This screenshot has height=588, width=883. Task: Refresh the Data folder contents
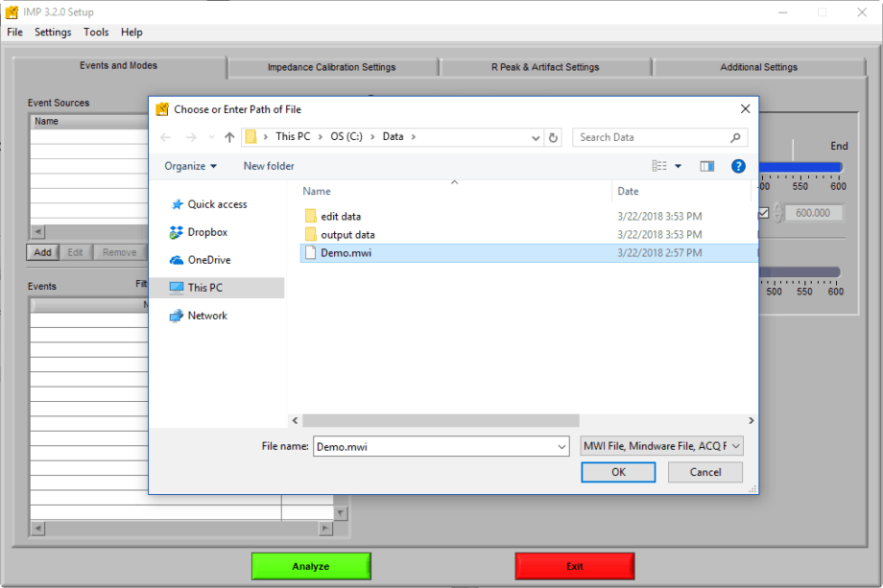pyautogui.click(x=553, y=137)
